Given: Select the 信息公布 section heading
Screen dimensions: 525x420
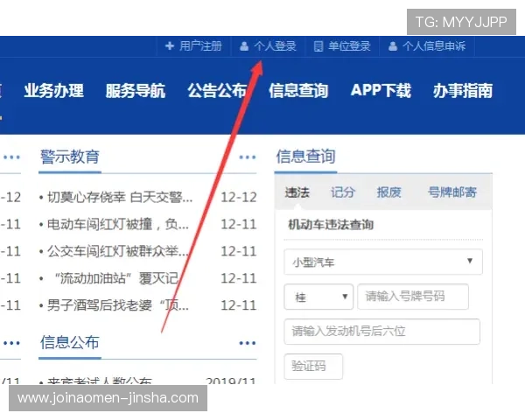Looking at the screenshot, I should point(70,343).
